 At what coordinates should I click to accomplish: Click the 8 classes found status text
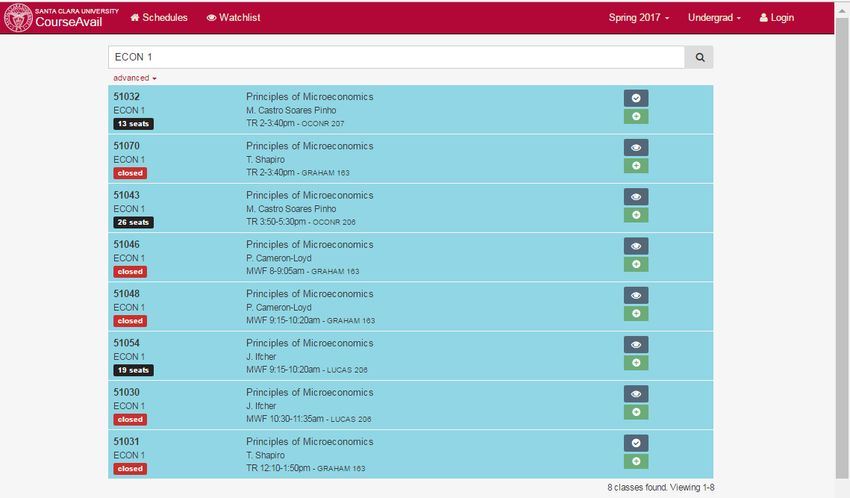660,487
